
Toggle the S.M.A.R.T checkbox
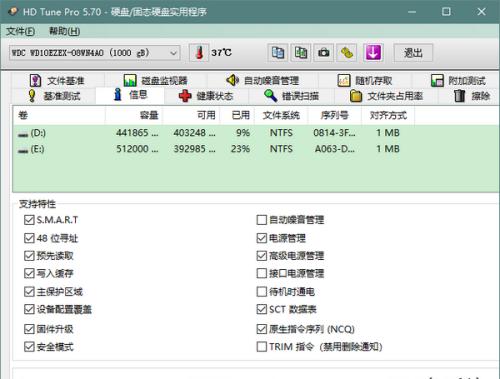click(x=29, y=220)
